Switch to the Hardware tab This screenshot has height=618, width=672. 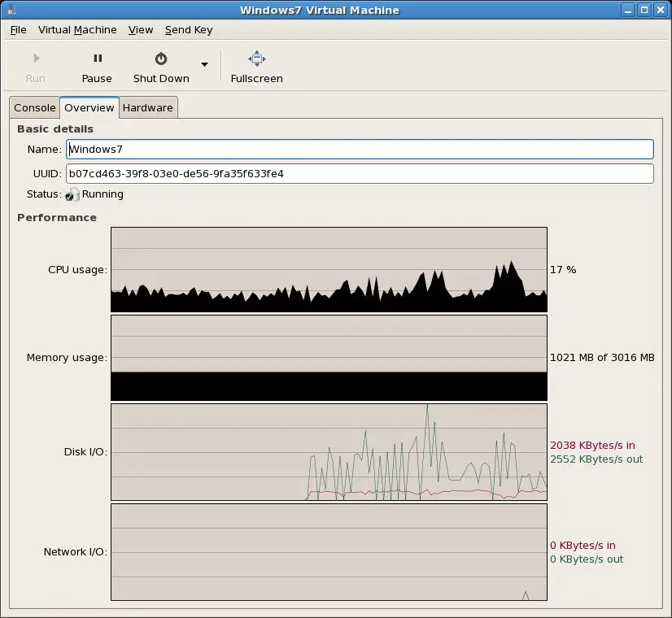point(148,108)
